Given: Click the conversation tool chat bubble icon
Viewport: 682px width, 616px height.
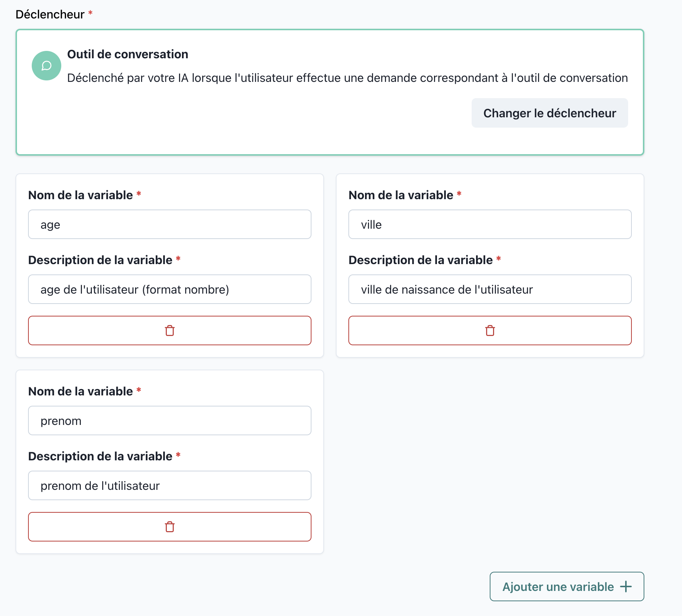Looking at the screenshot, I should pos(46,66).
